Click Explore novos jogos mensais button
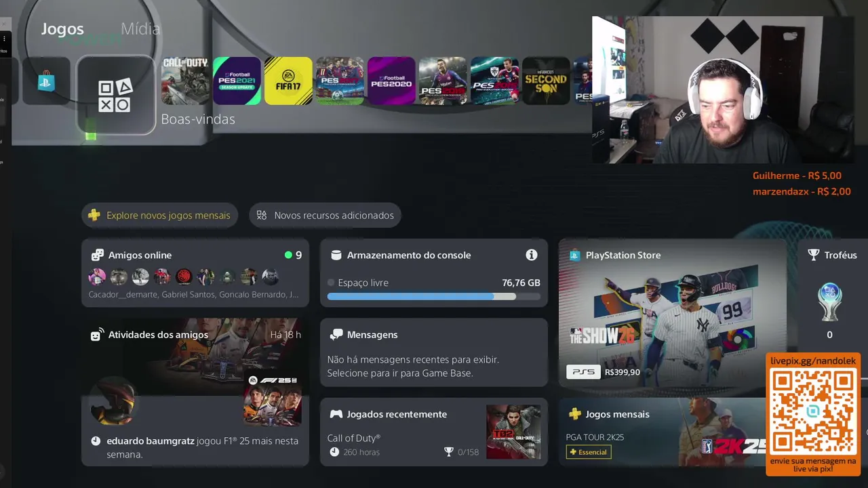The image size is (868, 488). pyautogui.click(x=160, y=216)
